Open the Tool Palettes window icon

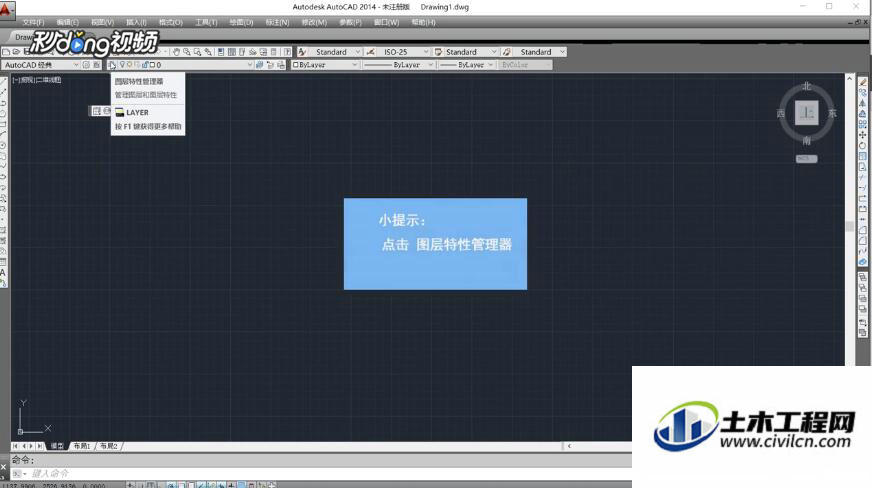click(x=242, y=52)
